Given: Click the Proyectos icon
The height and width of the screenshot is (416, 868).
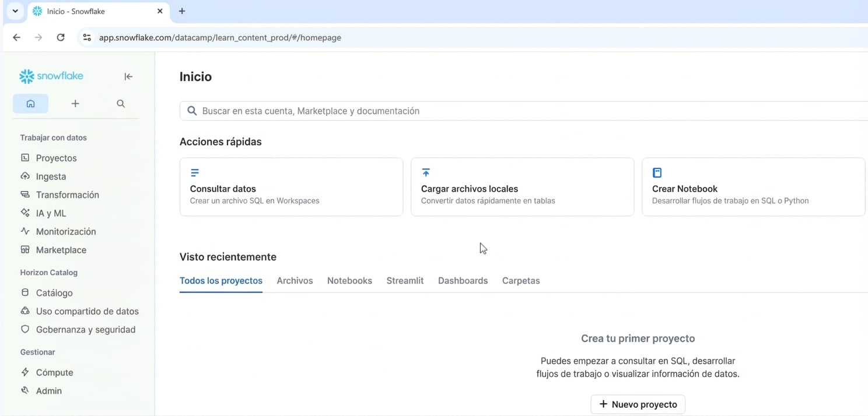Looking at the screenshot, I should tap(25, 158).
